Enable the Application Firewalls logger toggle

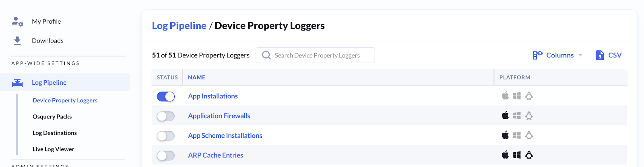(x=166, y=116)
